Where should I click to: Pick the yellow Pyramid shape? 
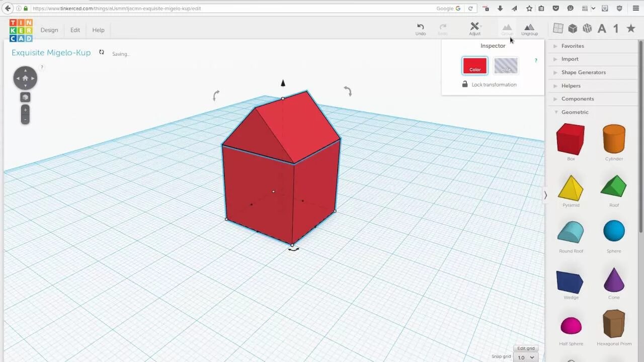click(571, 188)
